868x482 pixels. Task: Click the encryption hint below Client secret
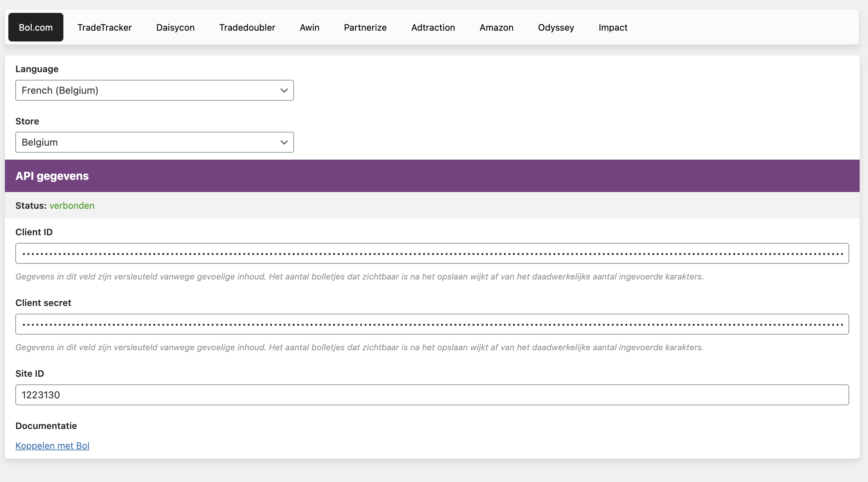pyautogui.click(x=359, y=347)
